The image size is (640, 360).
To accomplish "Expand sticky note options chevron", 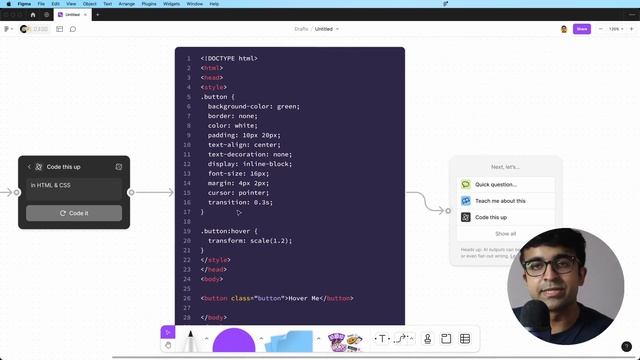I will 318,338.
